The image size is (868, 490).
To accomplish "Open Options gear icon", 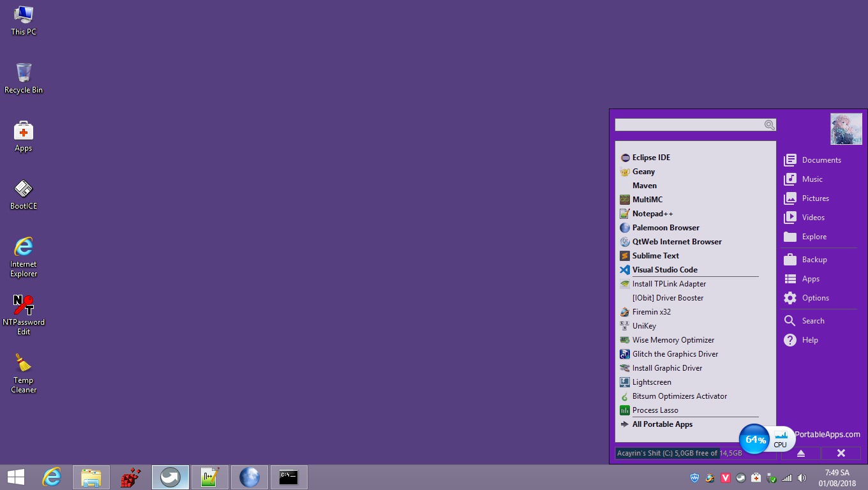I will [790, 298].
